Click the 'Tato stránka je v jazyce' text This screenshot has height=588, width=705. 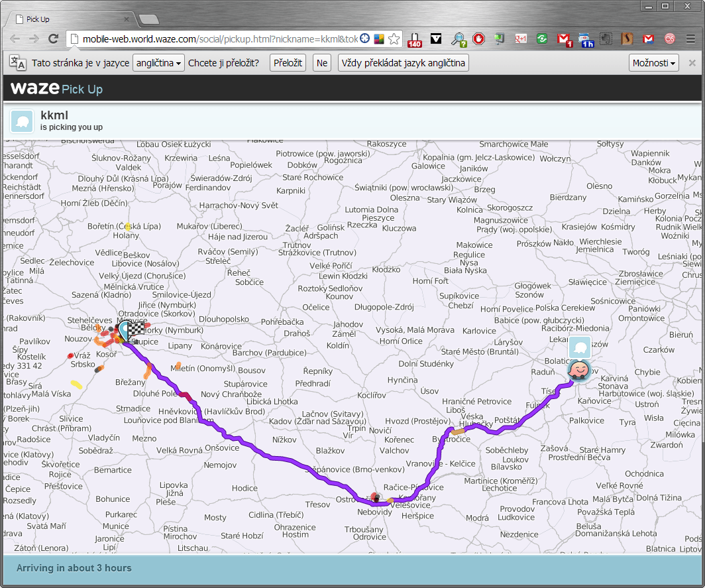click(80, 63)
